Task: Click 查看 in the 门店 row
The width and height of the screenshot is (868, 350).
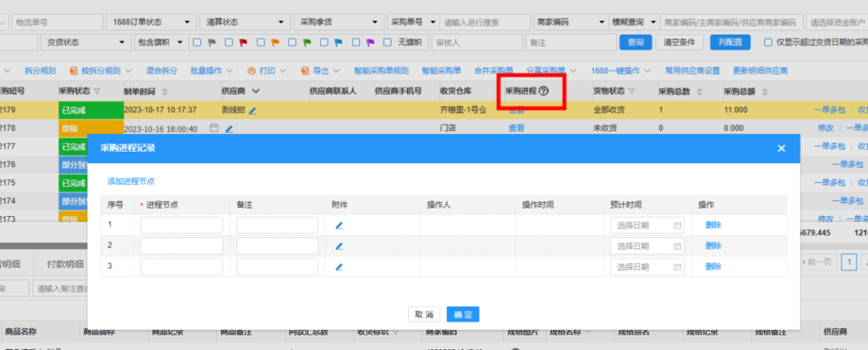Action: [x=517, y=128]
